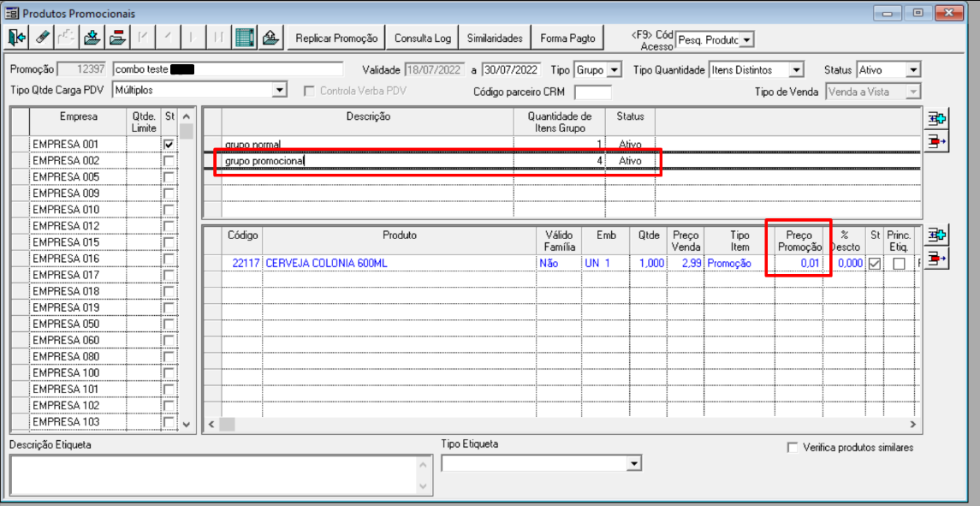Click the Produtos Promocionais window title icon
Screen dimensions: 980x506
(13, 13)
